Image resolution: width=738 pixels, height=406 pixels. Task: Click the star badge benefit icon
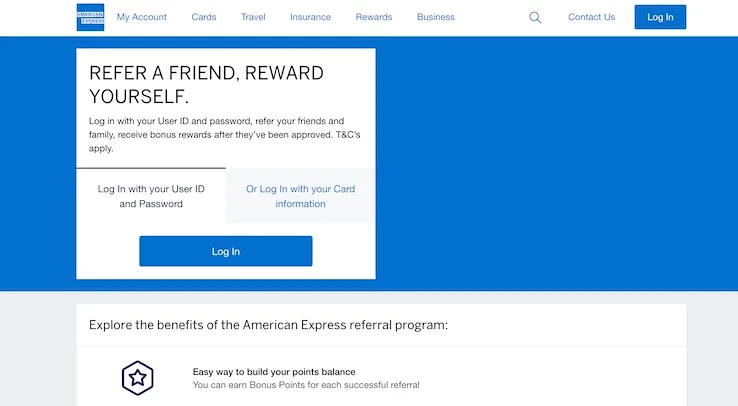137,377
